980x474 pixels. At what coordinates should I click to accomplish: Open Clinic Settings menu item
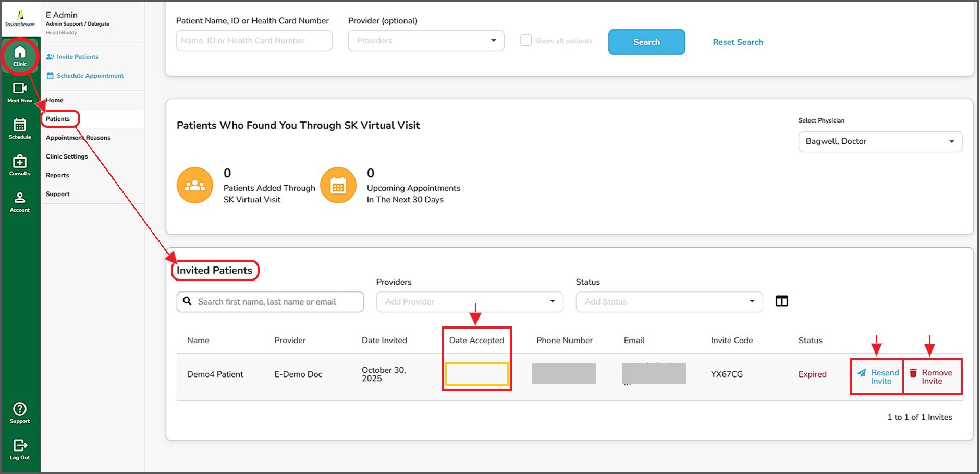(x=67, y=156)
